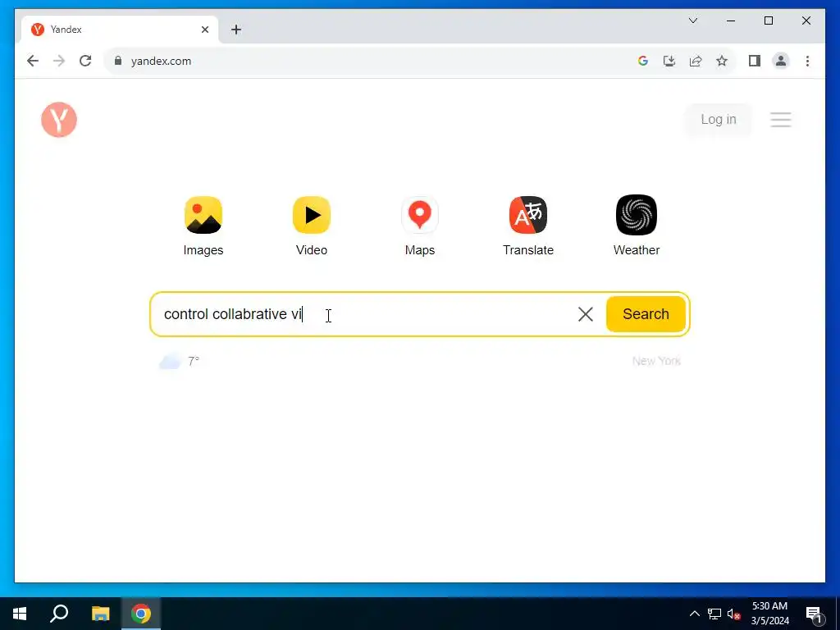Click the Chrome taskbar icon
This screenshot has height=630, width=840.
coord(141,614)
